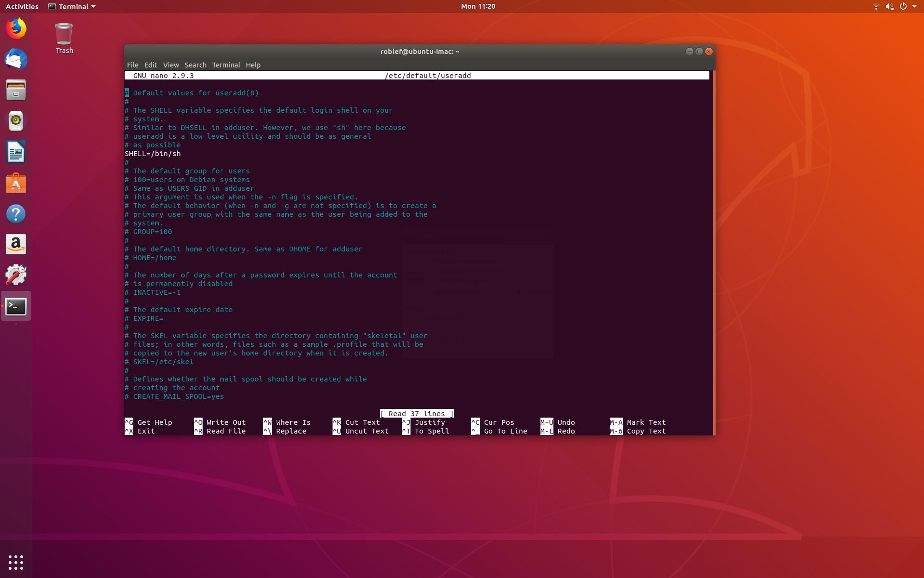Open LibreOffice Writer
This screenshot has height=578, width=924.
pos(16,152)
